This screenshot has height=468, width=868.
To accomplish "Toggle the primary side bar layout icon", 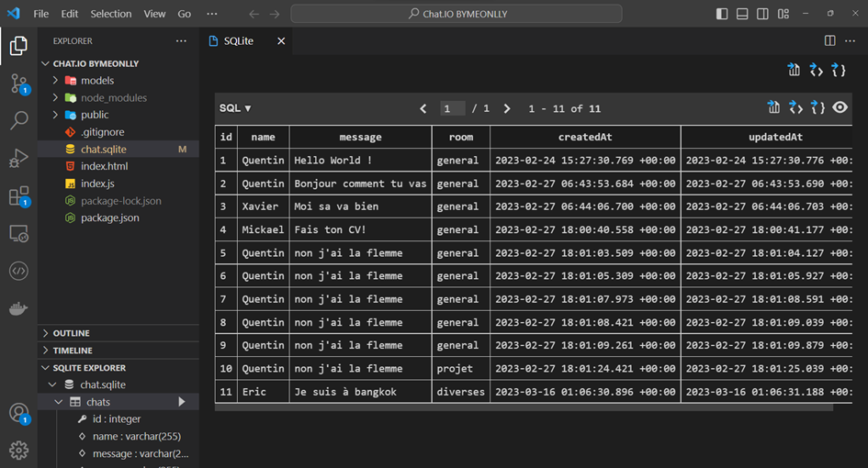I will point(722,14).
